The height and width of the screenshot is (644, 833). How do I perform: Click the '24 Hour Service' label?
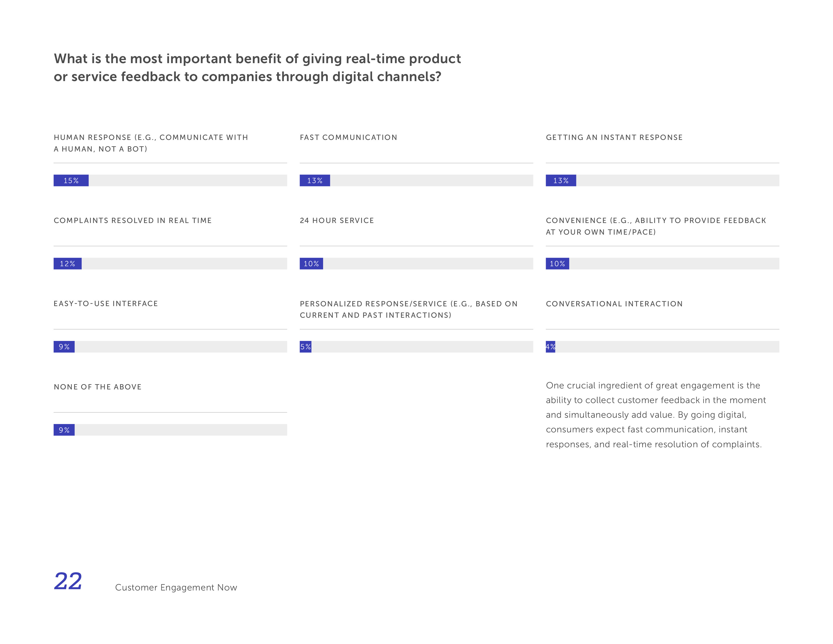tap(337, 220)
